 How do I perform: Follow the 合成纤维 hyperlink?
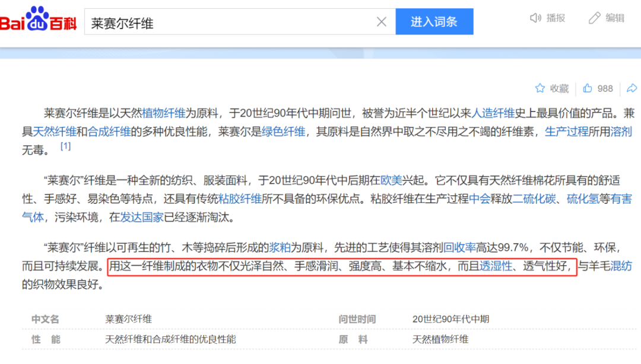pyautogui.click(x=109, y=132)
